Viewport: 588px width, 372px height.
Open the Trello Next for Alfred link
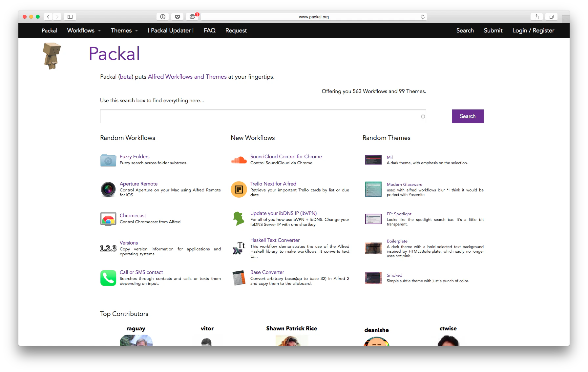[273, 184]
